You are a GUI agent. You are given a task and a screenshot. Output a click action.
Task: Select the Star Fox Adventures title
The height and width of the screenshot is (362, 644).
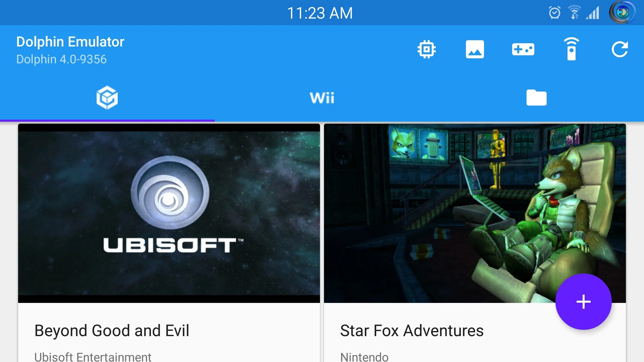412,331
